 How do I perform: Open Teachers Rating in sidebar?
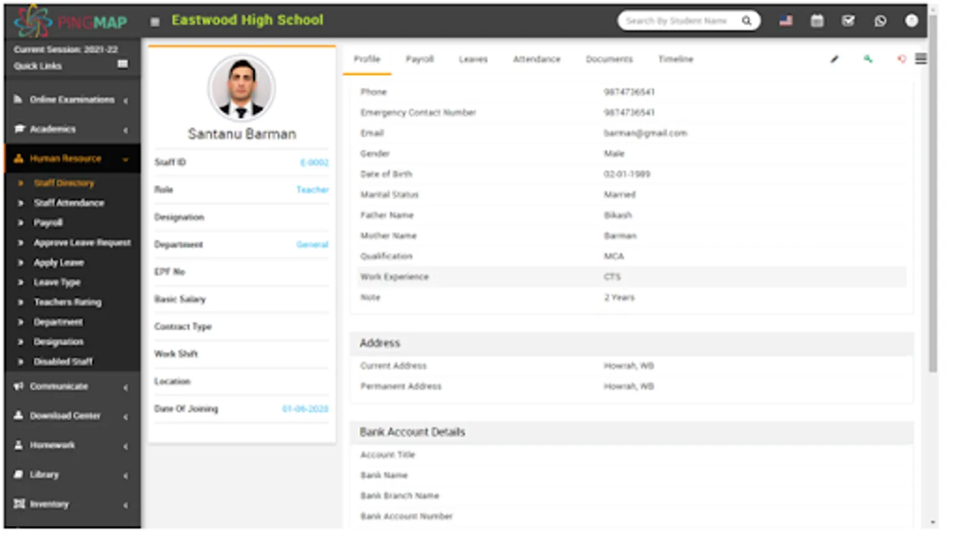[x=67, y=302]
